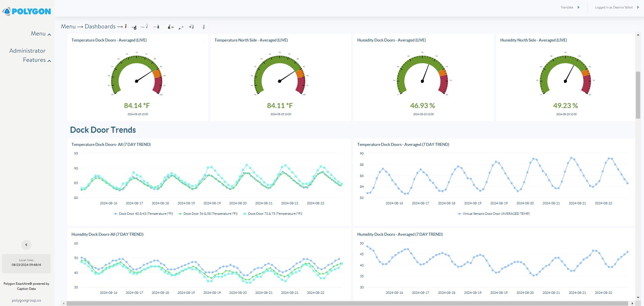
Task: Click Dashboards in the breadcrumb
Action: [x=100, y=26]
